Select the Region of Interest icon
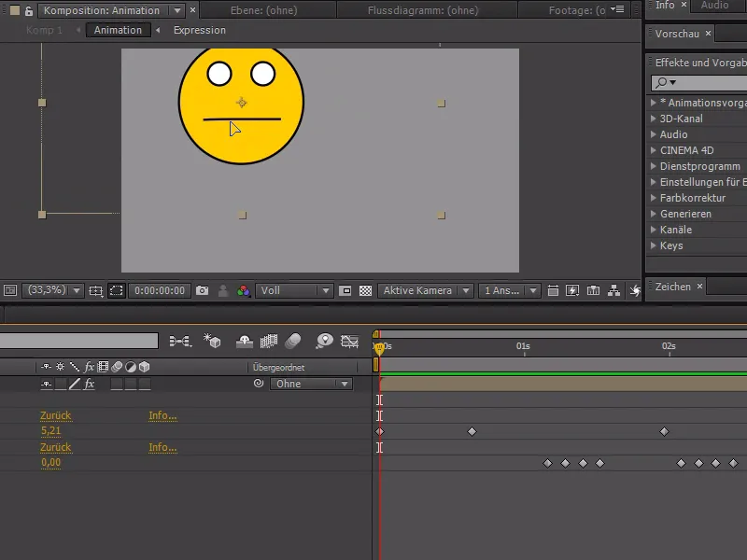 click(x=117, y=290)
